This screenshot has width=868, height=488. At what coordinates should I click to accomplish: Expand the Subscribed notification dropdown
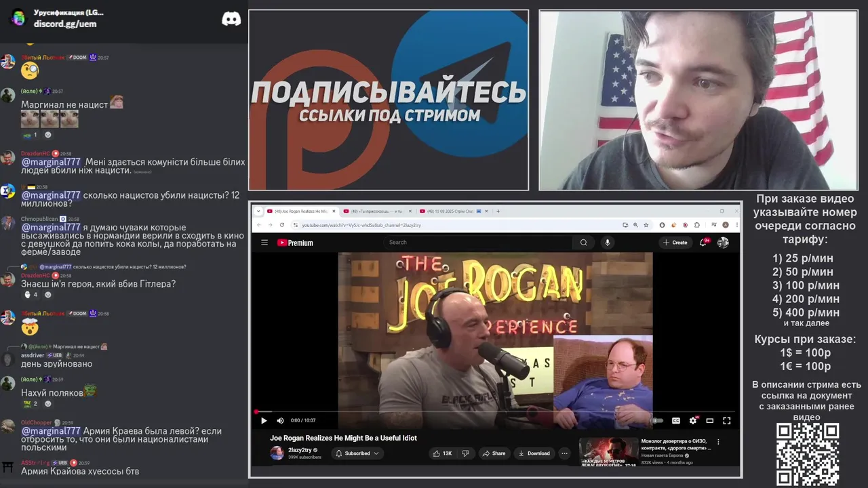click(357, 453)
